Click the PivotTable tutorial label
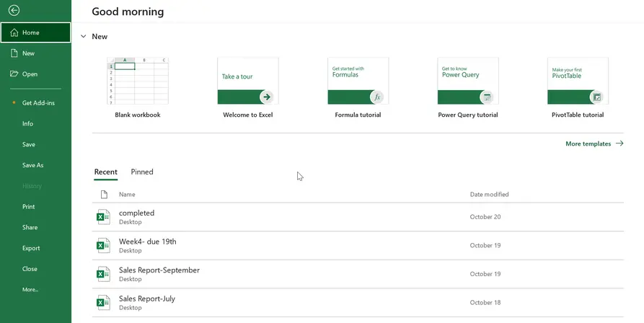Viewport: 644px width, 323px height. (578, 115)
